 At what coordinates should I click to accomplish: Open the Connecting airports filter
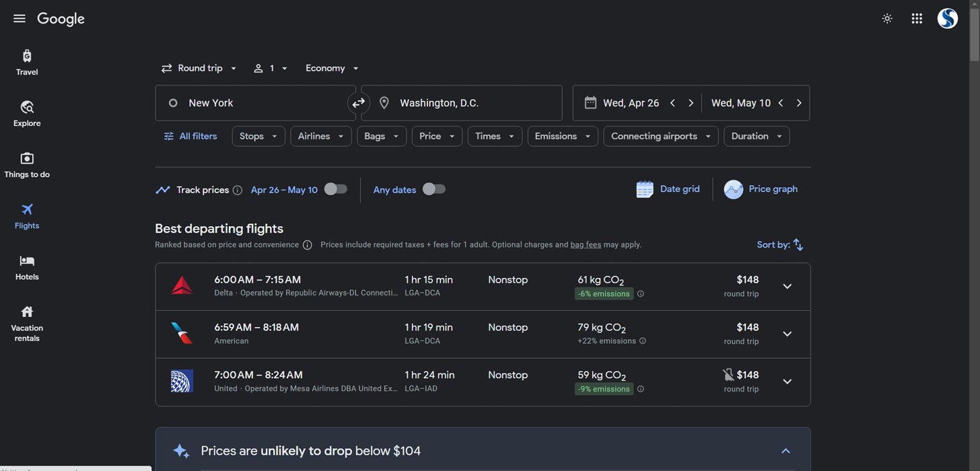point(661,136)
